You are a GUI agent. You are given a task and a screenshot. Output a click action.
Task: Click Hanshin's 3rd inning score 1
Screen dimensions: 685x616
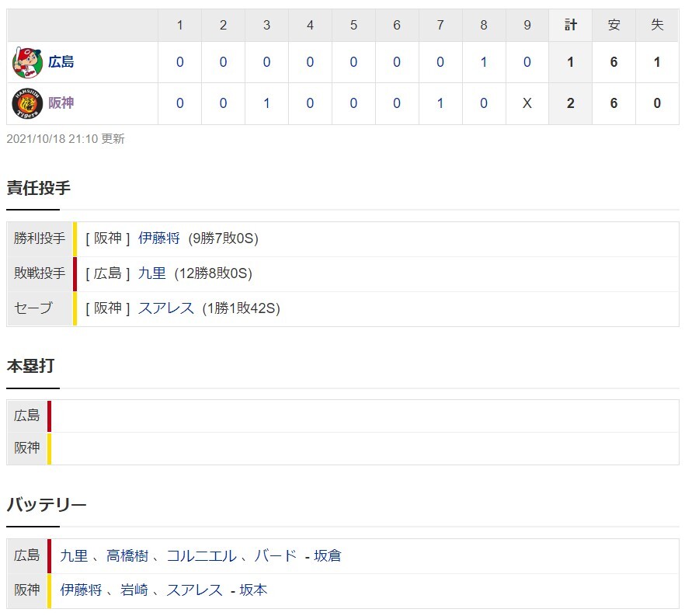[x=266, y=103]
